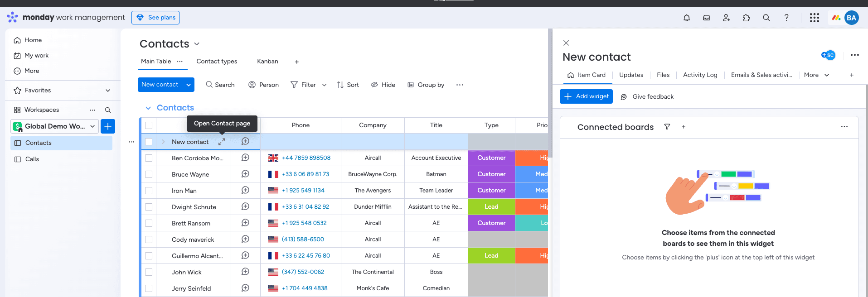The width and height of the screenshot is (868, 297).
Task: Click the invite members icon
Action: tap(727, 18)
